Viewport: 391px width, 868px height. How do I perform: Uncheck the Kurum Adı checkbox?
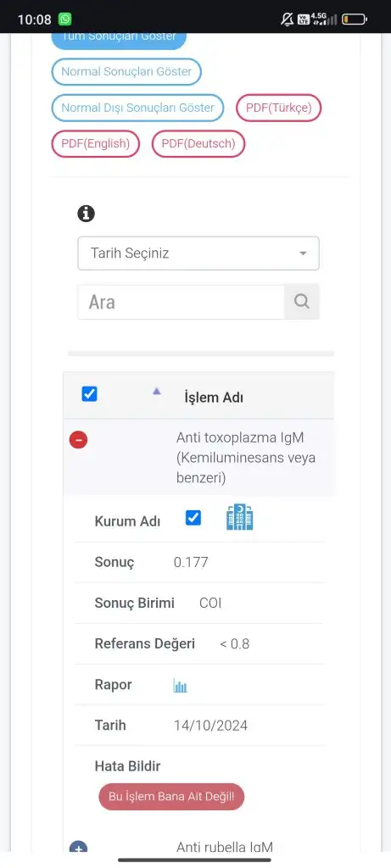tap(193, 518)
